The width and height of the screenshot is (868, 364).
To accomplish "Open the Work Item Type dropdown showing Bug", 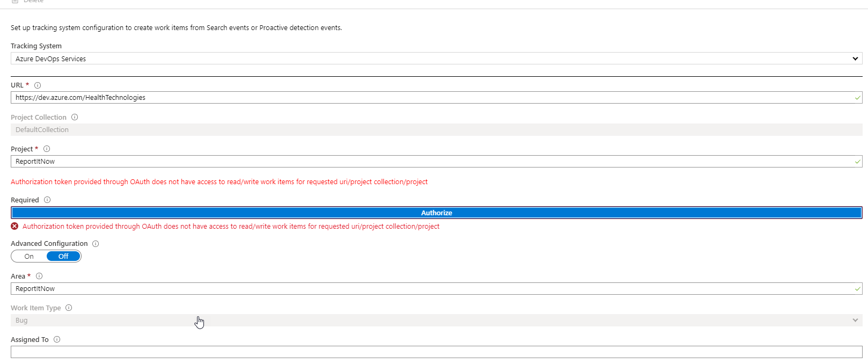I will point(436,320).
